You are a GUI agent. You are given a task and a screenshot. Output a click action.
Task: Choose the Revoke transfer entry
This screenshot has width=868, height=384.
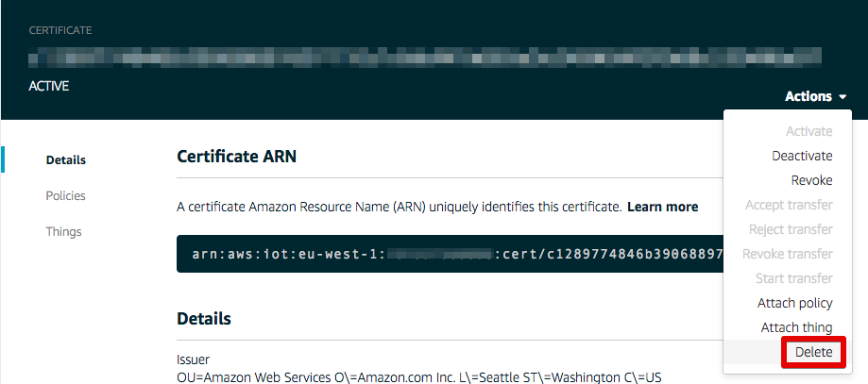787,254
